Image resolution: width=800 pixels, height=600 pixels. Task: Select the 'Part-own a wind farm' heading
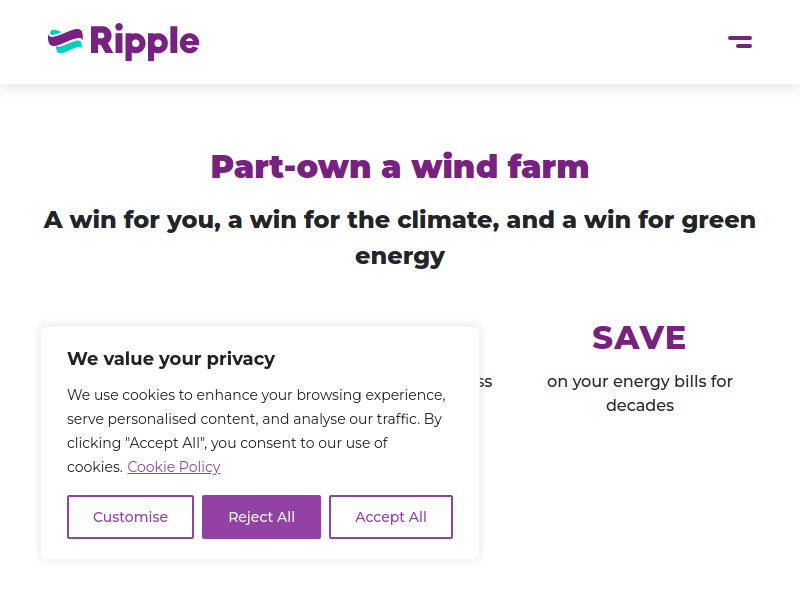click(400, 167)
